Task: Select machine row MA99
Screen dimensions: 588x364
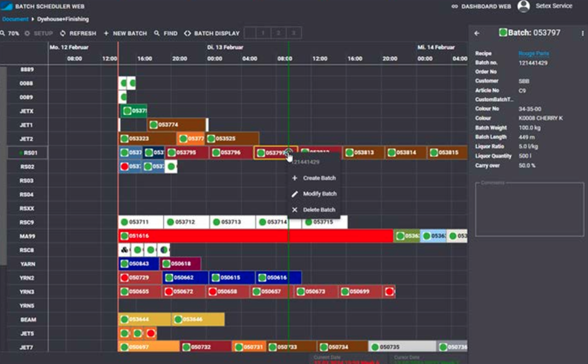Action: 27,236
